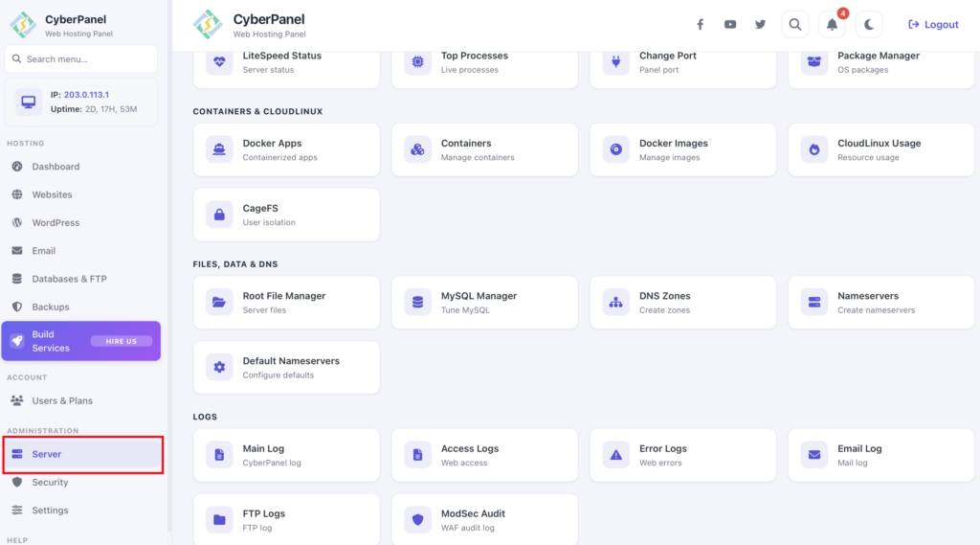The image size is (980, 545).
Task: Open Email sidebar menu item
Action: coord(81,251)
